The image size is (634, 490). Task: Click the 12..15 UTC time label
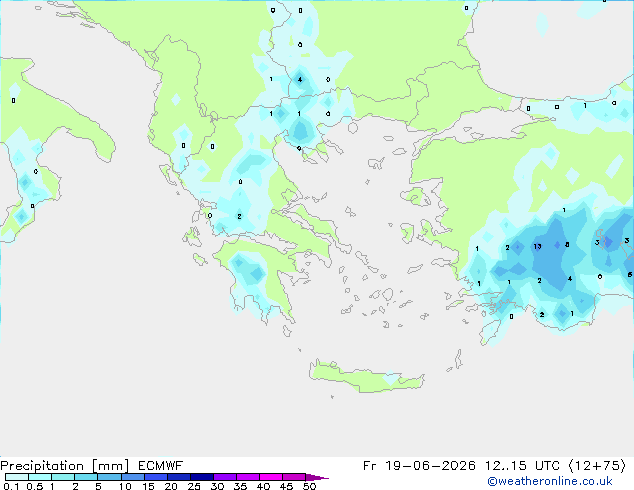pos(522,466)
